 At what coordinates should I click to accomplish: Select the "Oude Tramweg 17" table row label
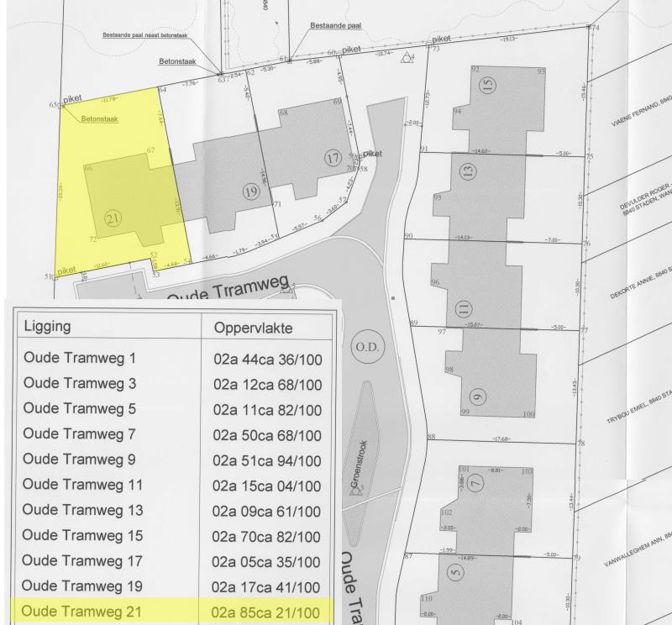[x=81, y=560]
